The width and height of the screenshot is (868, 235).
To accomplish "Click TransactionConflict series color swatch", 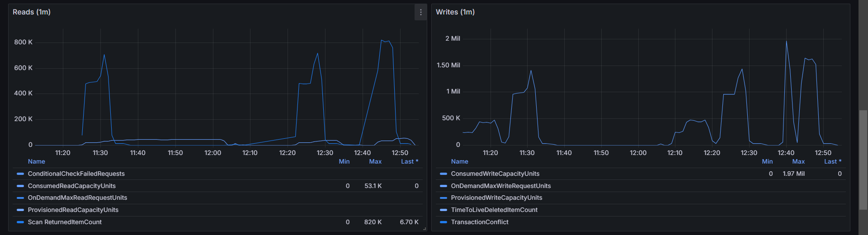I will click(x=443, y=222).
